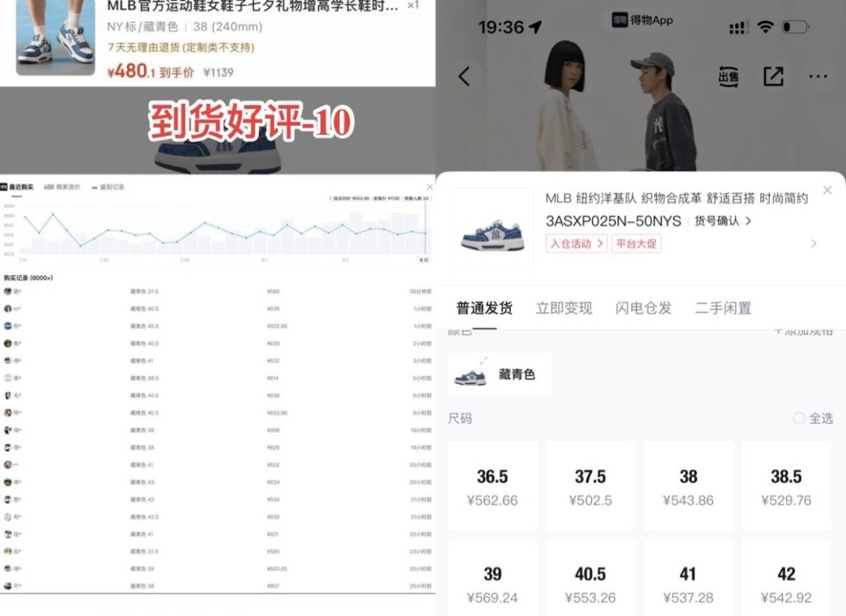Choose size 37.5 at ¥502.5

590,486
